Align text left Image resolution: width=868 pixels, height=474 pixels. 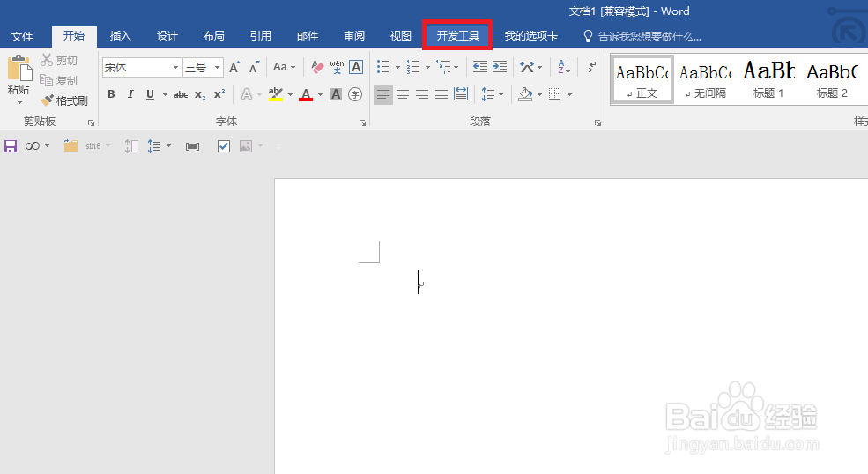[383, 94]
